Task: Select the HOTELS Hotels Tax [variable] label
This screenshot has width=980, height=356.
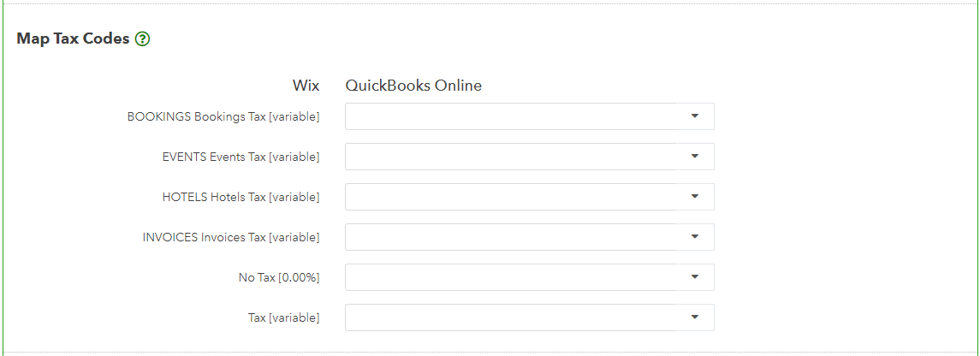Action: point(241,198)
